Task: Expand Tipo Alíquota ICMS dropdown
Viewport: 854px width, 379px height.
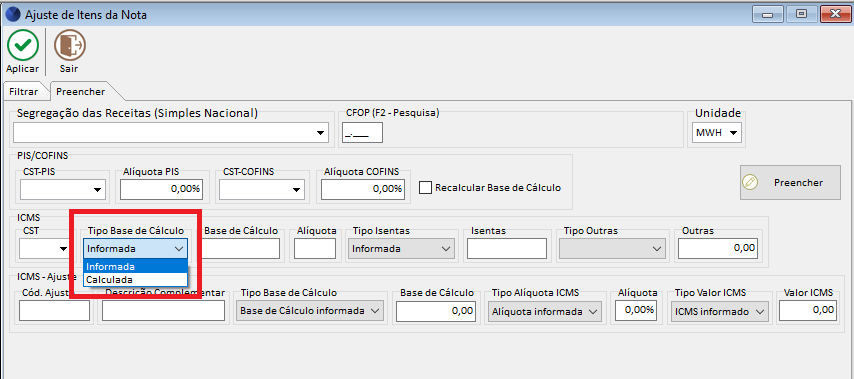Action: [x=545, y=311]
